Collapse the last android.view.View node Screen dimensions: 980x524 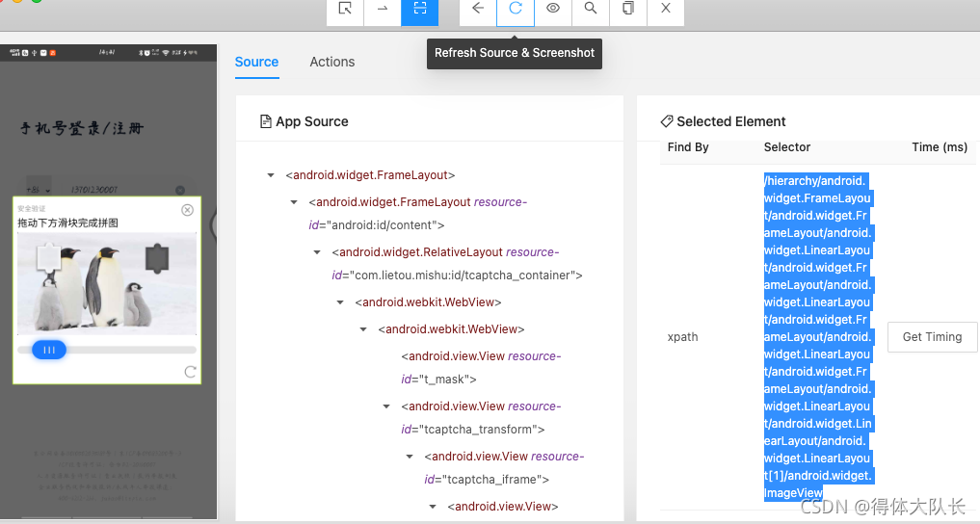[x=433, y=507]
